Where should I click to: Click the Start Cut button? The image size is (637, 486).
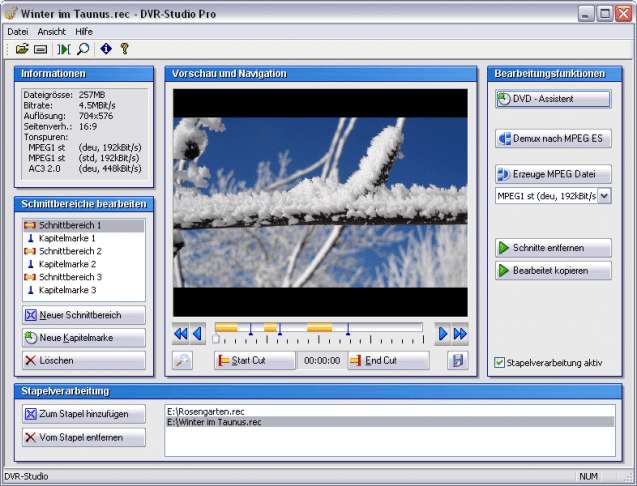point(255,360)
